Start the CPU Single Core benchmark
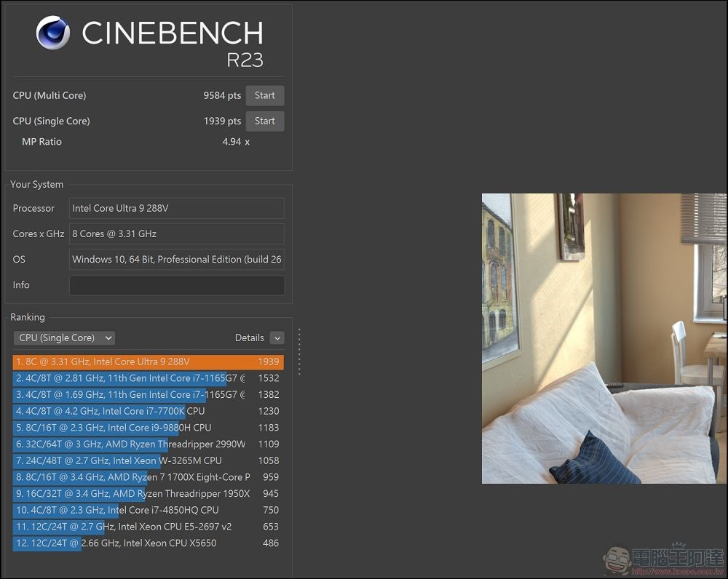Image resolution: width=728 pixels, height=579 pixels. coord(265,121)
